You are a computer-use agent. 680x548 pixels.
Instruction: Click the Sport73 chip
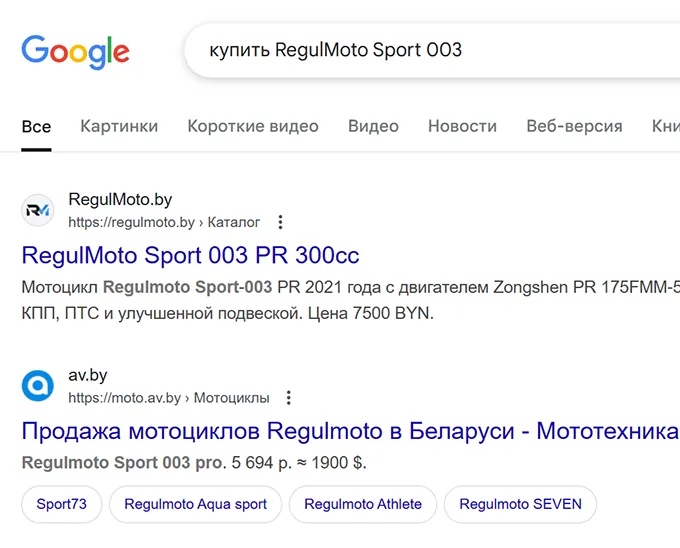pyautogui.click(x=61, y=504)
